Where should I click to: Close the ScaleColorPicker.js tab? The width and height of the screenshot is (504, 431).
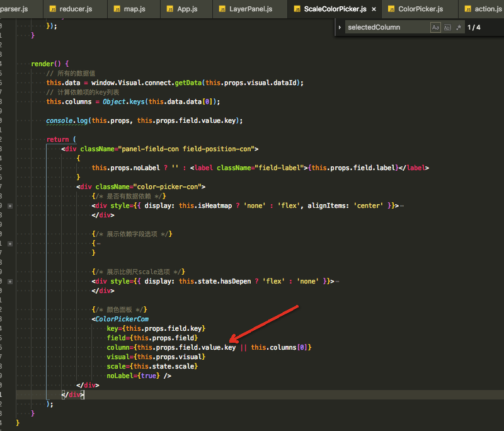[x=374, y=9]
